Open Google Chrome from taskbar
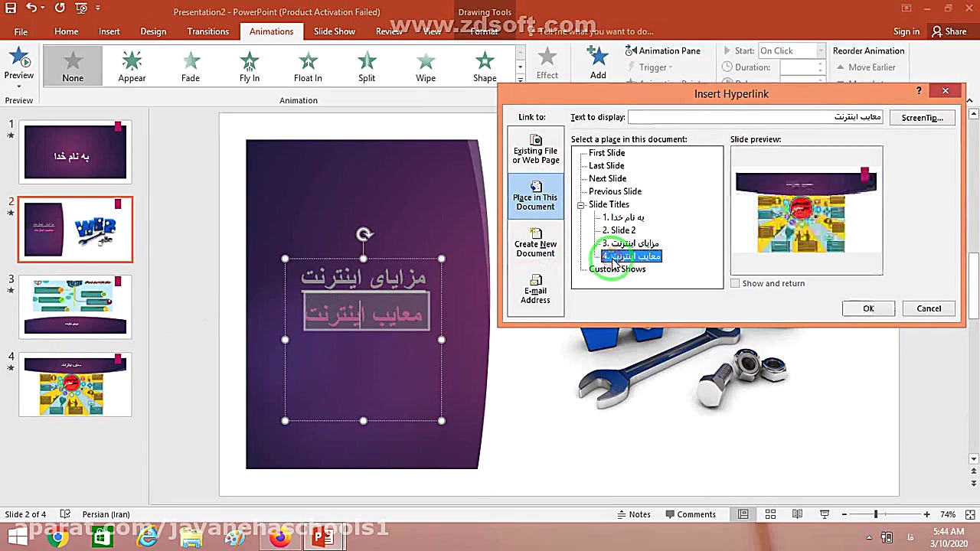The width and height of the screenshot is (980, 551). tap(57, 537)
